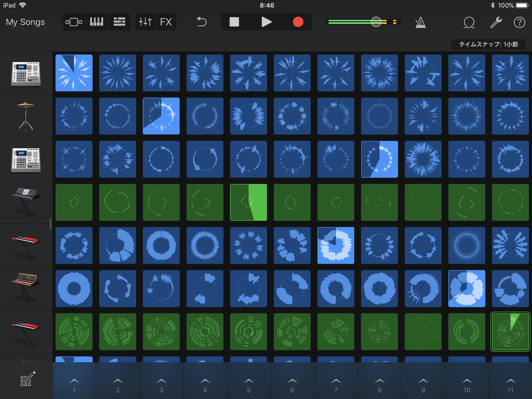This screenshot has height=399, width=532.
Task: Select the hi-hat cymbal track icon
Action: pos(26,116)
